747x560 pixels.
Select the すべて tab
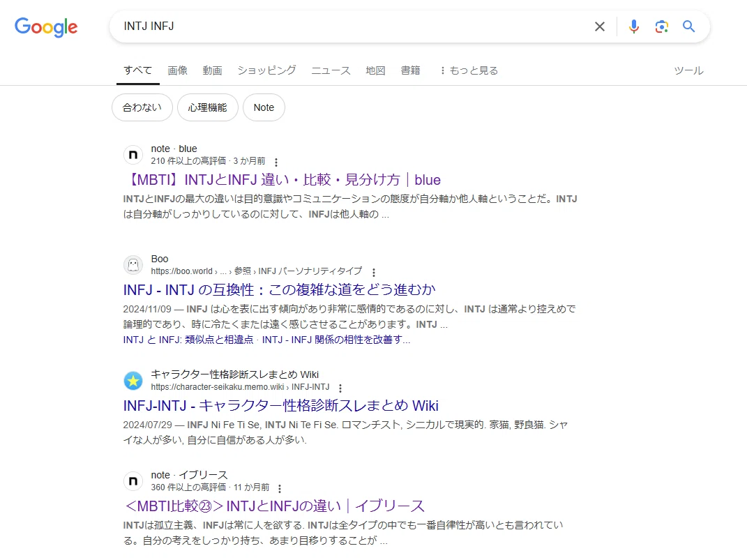coord(137,70)
